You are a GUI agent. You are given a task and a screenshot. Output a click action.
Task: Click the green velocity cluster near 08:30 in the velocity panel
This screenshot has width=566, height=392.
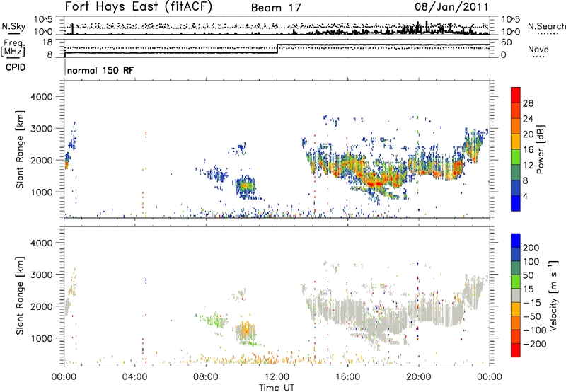(x=216, y=320)
